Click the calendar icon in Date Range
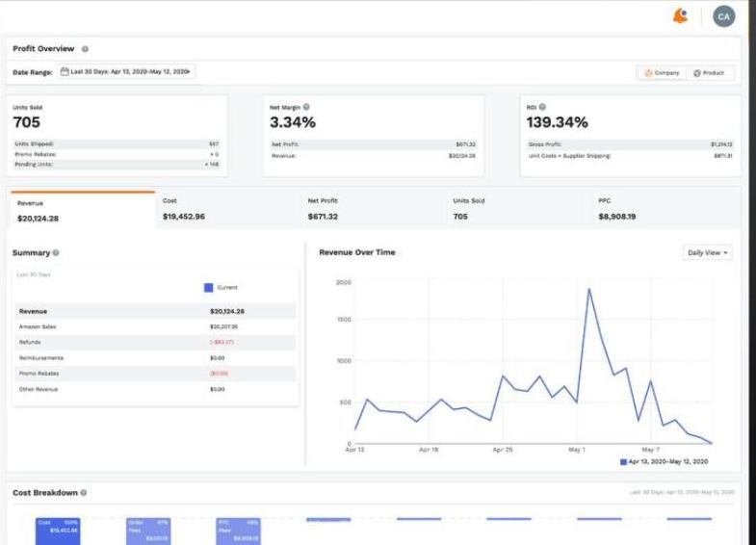This screenshot has height=545, width=756. (65, 72)
